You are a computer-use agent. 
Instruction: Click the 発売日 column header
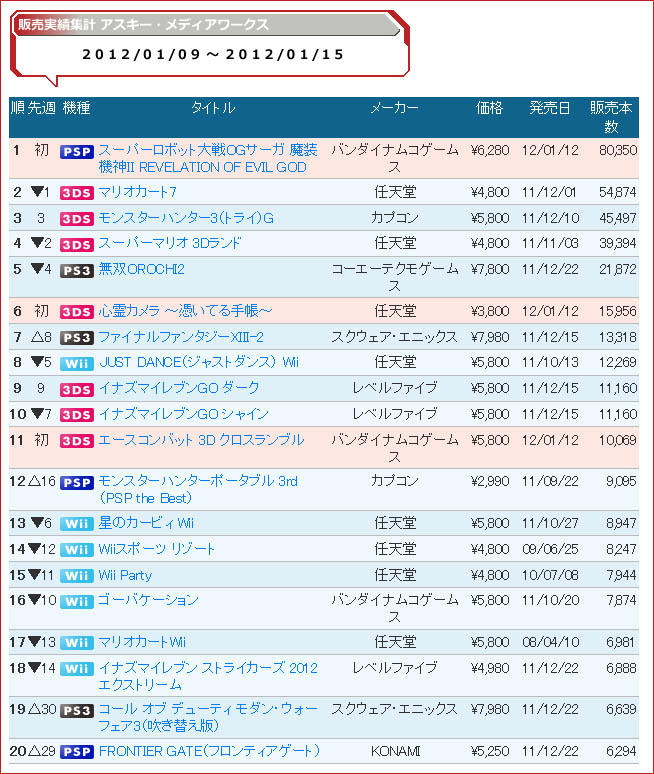coord(550,108)
